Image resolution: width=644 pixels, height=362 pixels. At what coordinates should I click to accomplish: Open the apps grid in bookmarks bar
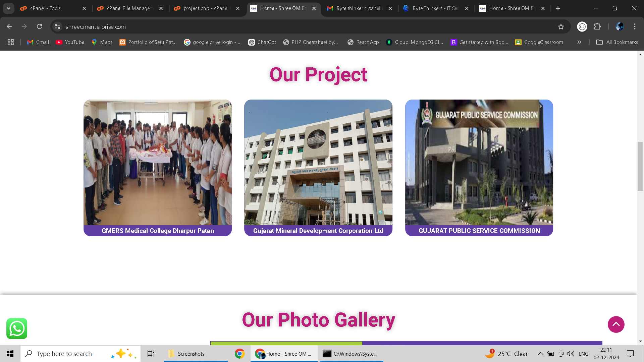click(11, 42)
